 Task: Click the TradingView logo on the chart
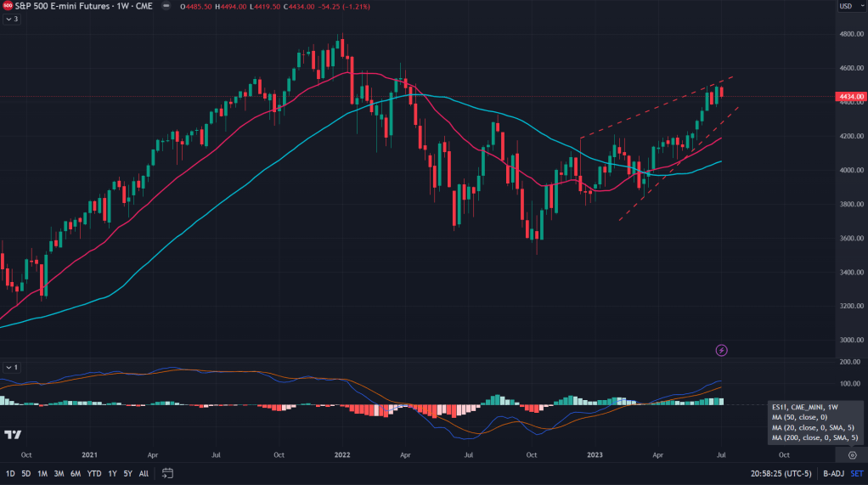(x=13, y=435)
